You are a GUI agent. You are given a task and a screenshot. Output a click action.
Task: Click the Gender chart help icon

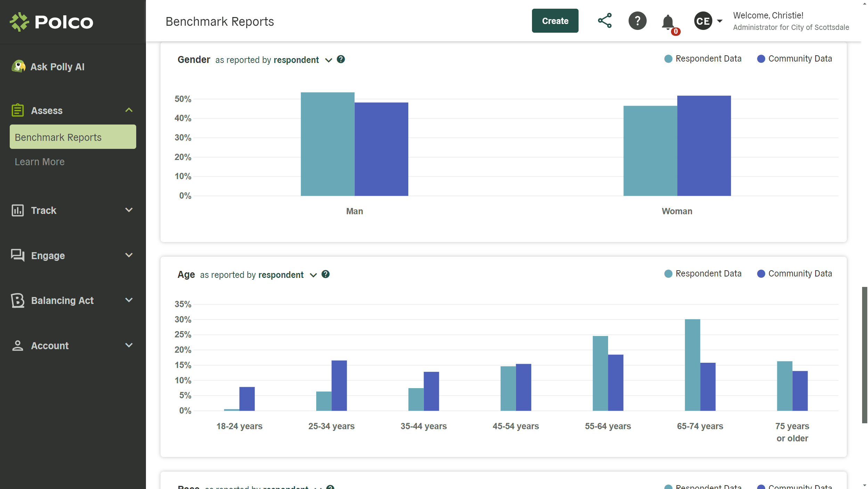pyautogui.click(x=341, y=59)
